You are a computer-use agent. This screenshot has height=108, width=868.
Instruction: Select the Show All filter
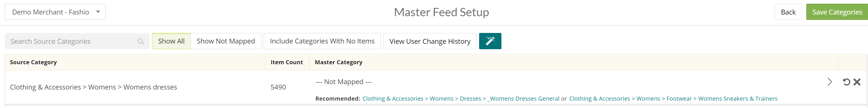coord(171,41)
